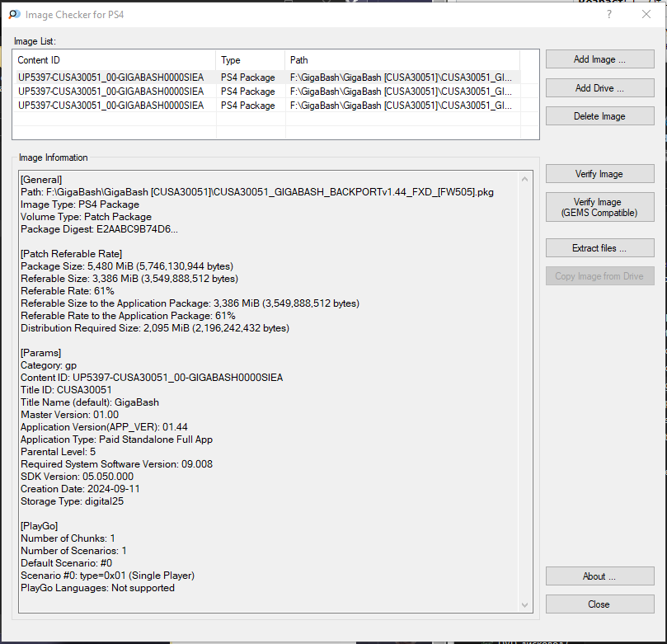Viewport: 667px width, 644px height.
Task: Click the Content ID line in Params
Action: (152, 378)
